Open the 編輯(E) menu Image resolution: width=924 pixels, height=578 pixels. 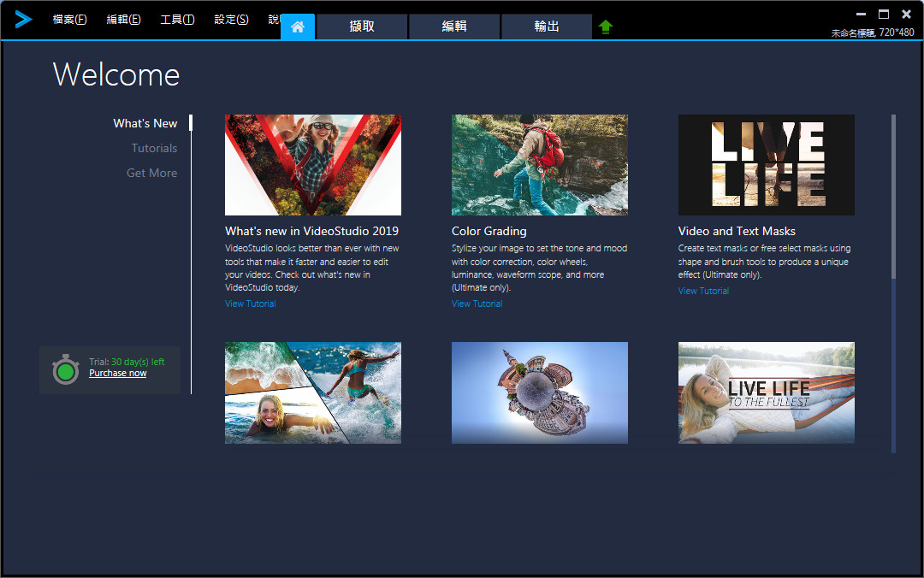pyautogui.click(x=123, y=20)
